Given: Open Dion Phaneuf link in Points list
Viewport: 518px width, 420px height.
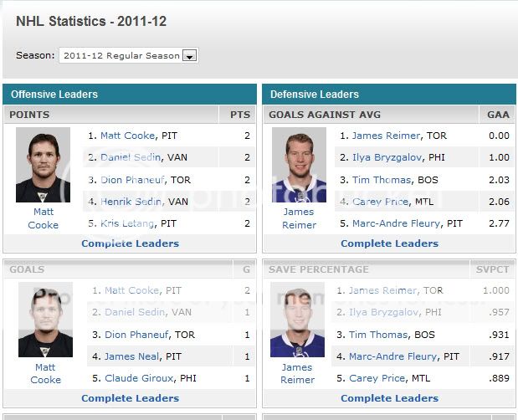Looking at the screenshot, I should click(x=132, y=180).
